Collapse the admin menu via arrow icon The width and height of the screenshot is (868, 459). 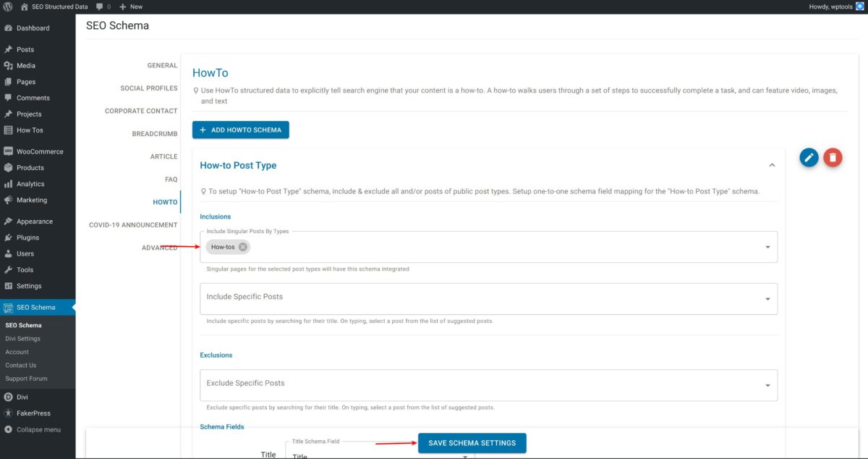[9, 429]
